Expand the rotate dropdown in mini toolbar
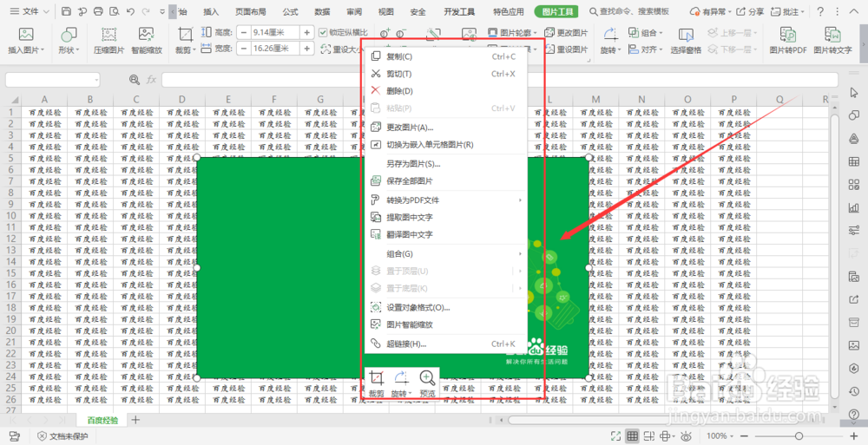This screenshot has width=868, height=445. point(411,394)
